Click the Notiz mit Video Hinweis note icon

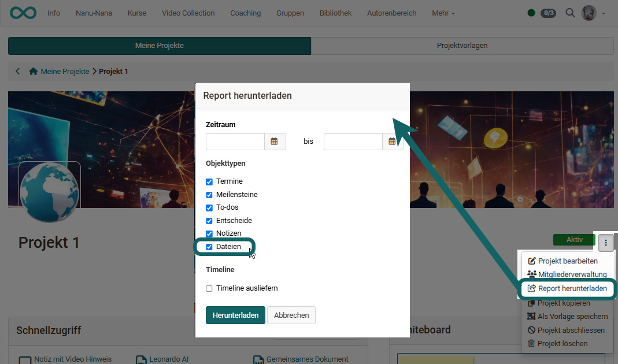pos(24,359)
